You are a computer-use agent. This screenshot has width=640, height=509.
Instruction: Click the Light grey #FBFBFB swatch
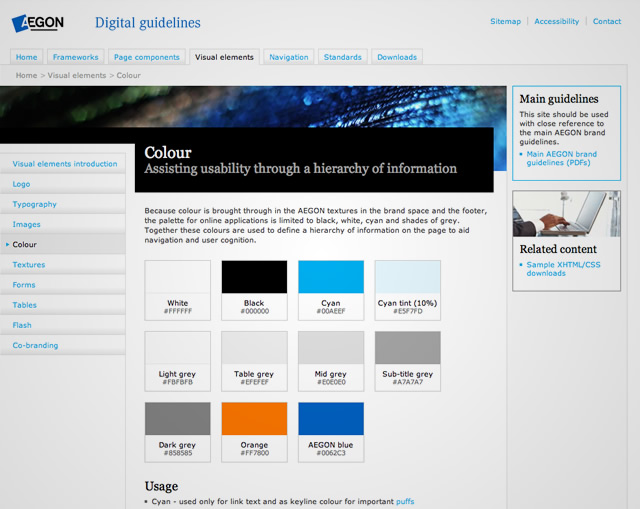[x=178, y=361]
